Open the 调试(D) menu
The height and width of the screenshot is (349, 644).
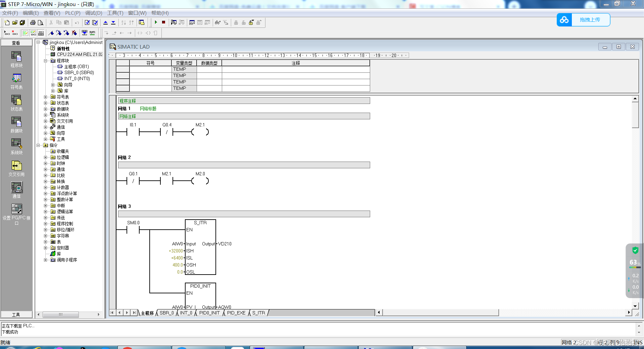coord(94,13)
